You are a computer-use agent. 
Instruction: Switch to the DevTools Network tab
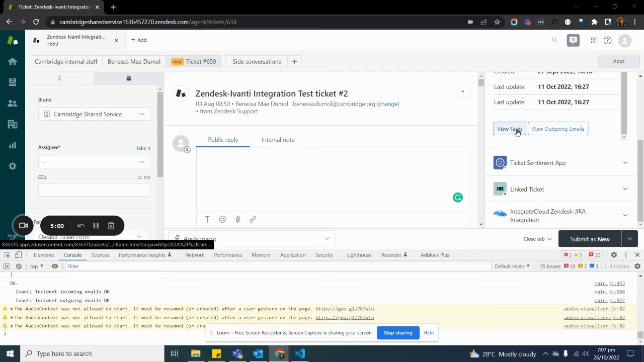point(194,255)
